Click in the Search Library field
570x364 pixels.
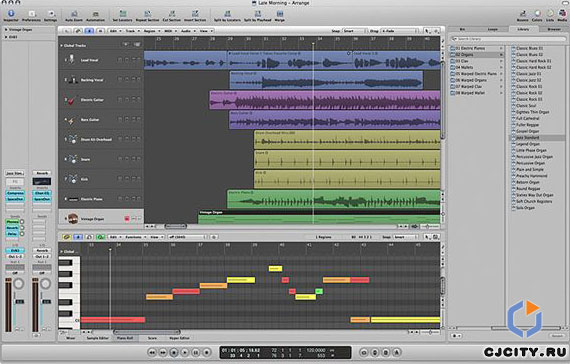(508, 39)
